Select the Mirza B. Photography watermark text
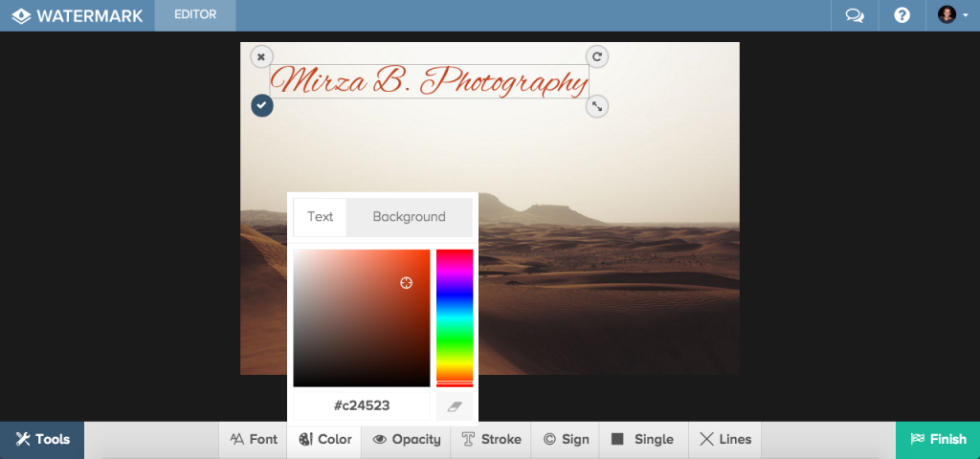Screen dimensions: 980x459 click(430, 82)
